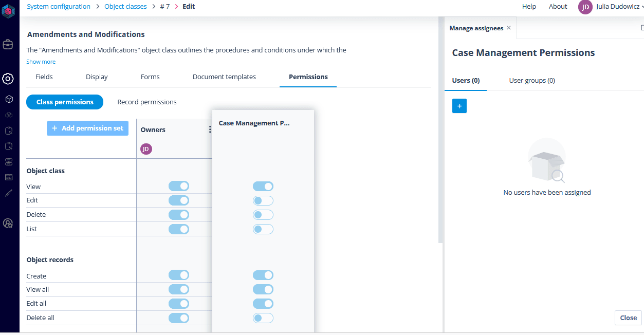Enable Case Management Edit permission
The height and width of the screenshot is (335, 644).
(263, 200)
